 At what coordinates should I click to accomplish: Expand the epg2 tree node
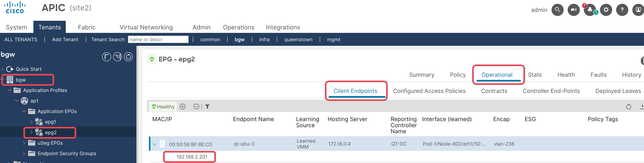click(31, 132)
